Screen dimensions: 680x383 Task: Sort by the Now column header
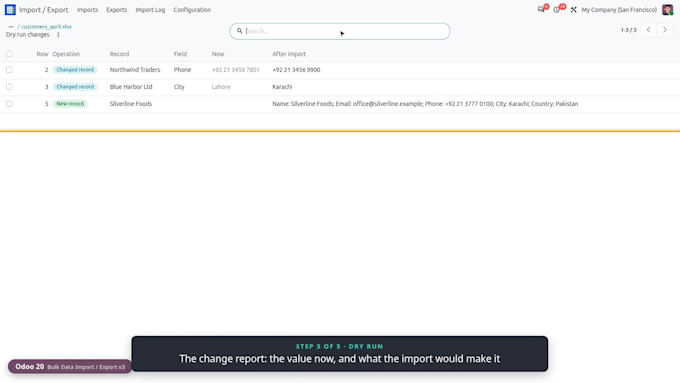218,54
